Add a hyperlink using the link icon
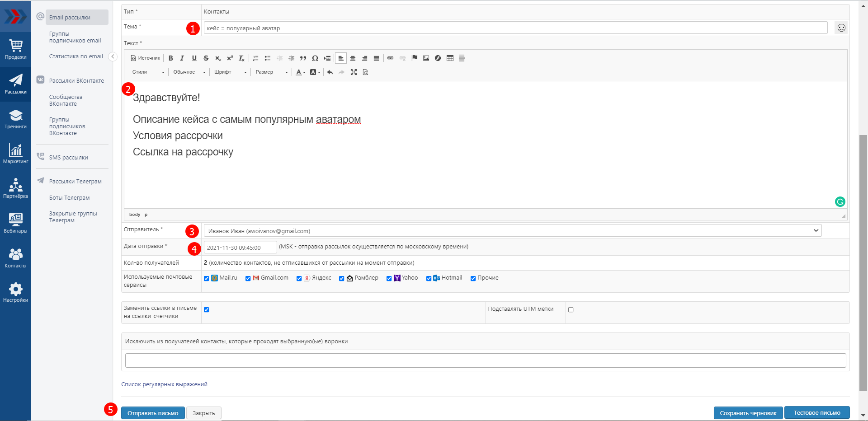The height and width of the screenshot is (421, 868). point(391,58)
